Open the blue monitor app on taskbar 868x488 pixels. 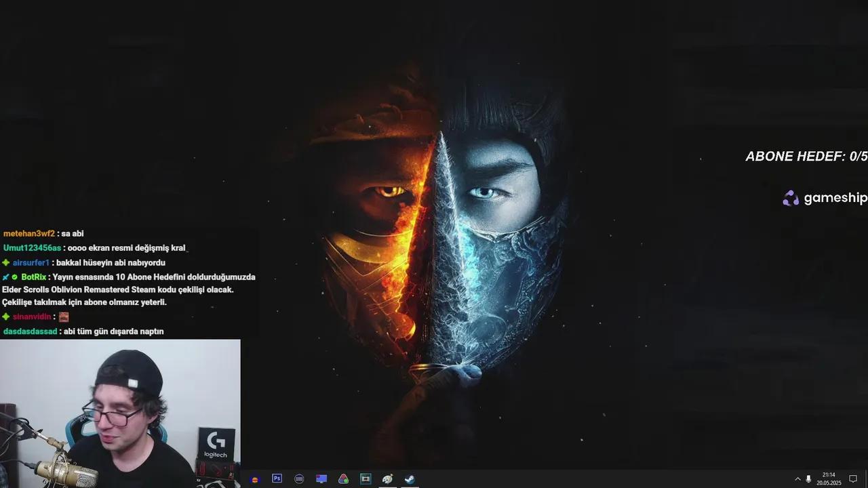point(321,479)
